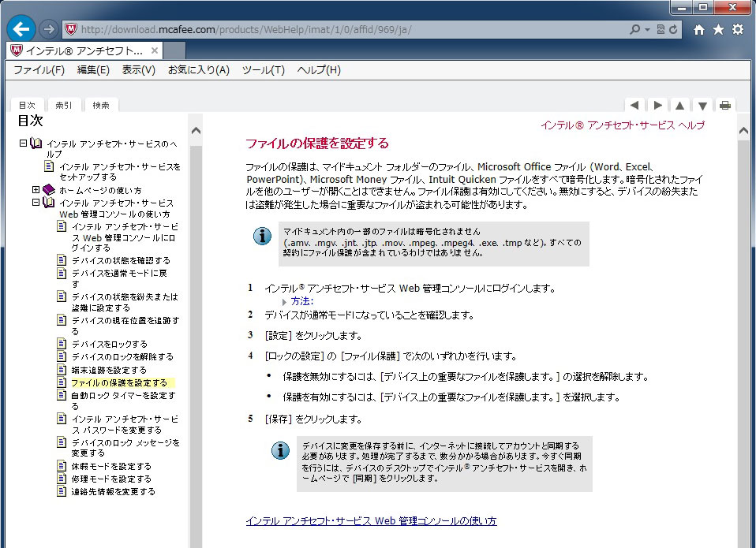Click the print icon in help toolbar

[724, 105]
